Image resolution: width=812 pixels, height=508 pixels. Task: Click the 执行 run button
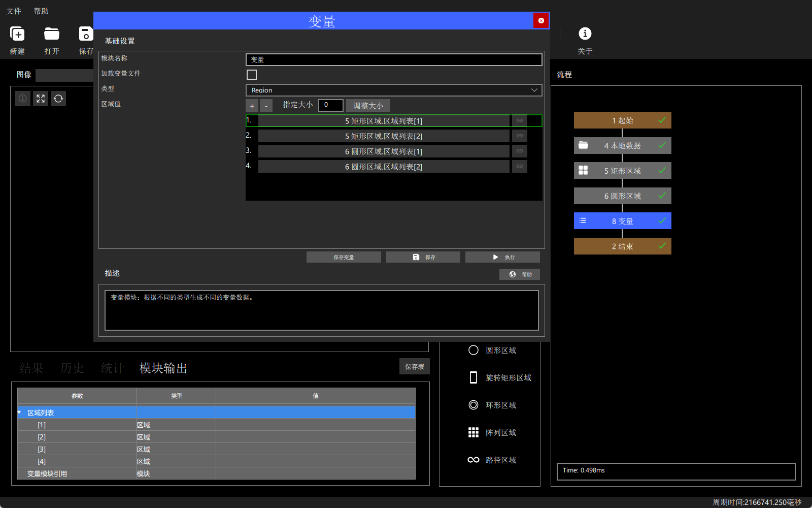pos(502,257)
